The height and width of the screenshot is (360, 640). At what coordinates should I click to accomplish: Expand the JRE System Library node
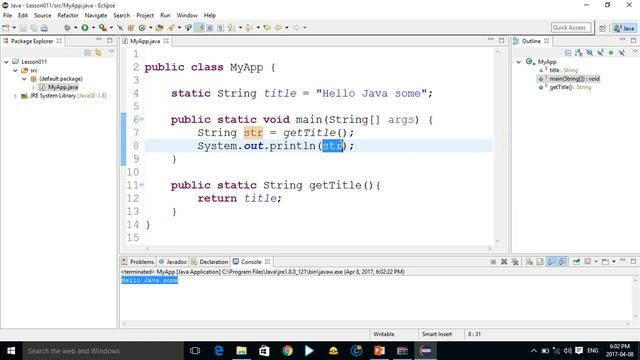(x=15, y=96)
